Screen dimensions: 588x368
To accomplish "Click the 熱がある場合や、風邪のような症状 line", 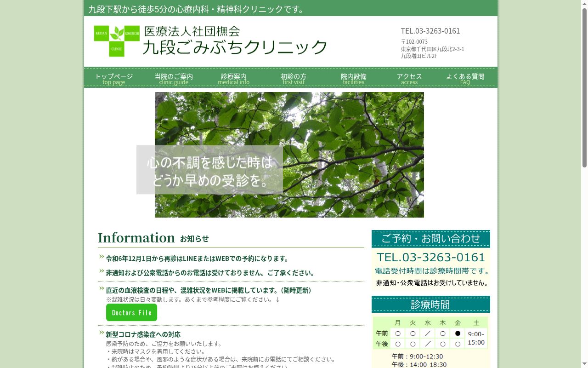I will [x=221, y=359].
